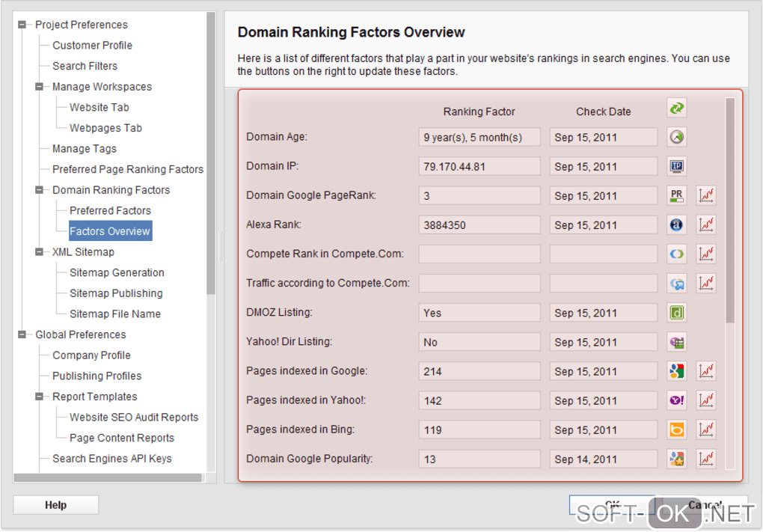Viewport: 763px width, 532px height.
Task: Click the Domain IP value field
Action: [479, 166]
